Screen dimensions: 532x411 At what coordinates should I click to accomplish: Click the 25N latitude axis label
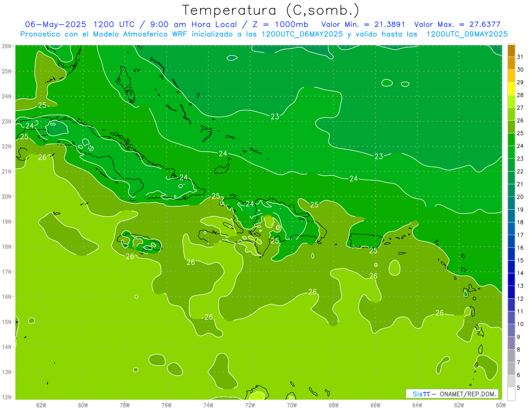click(7, 71)
